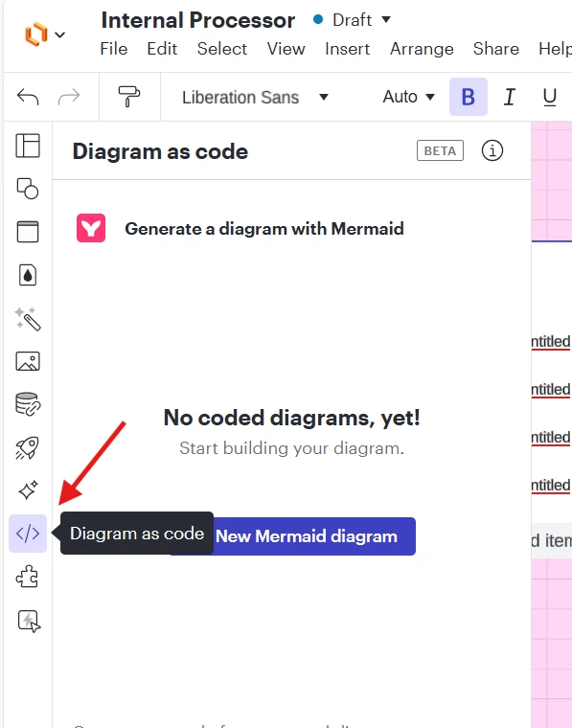This screenshot has height=728, width=572.
Task: Open the AI sparkle icon in sidebar
Action: pyautogui.click(x=28, y=490)
